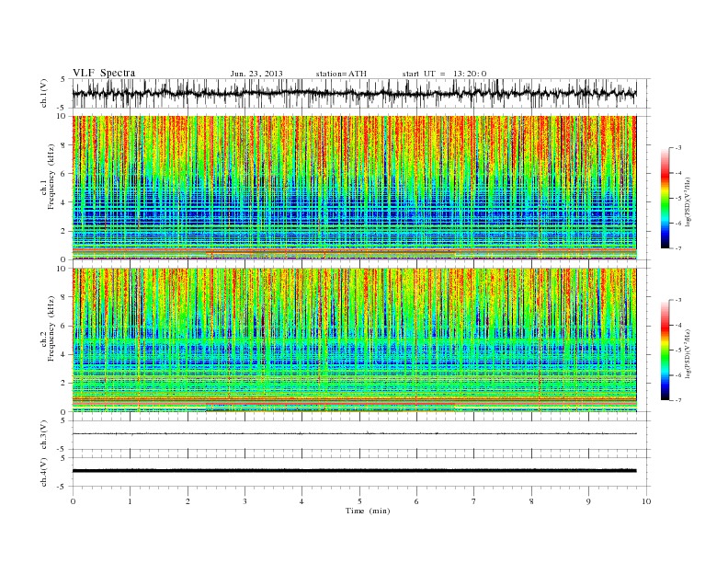Viewport: 728px width, 563px height.
Task: Click the 'ch.1(V)' waveform axis label
Action: tap(44, 93)
